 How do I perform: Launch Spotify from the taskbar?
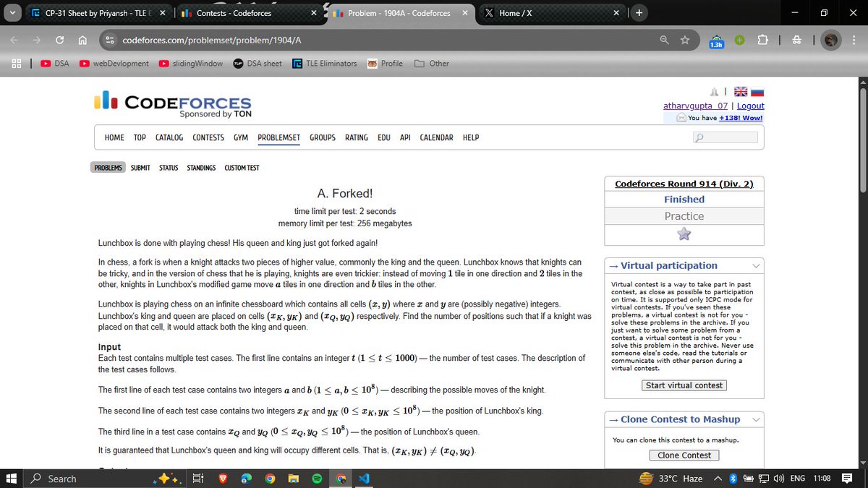click(x=318, y=479)
